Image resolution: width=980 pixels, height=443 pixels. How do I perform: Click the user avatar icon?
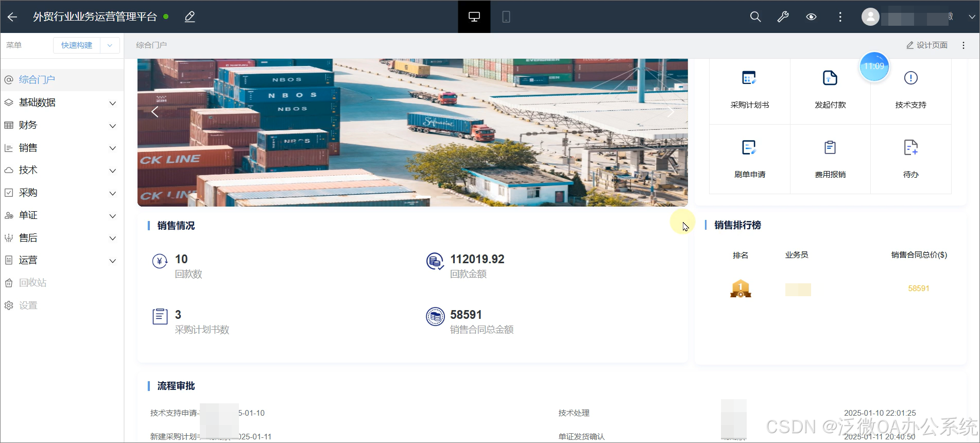pos(870,17)
